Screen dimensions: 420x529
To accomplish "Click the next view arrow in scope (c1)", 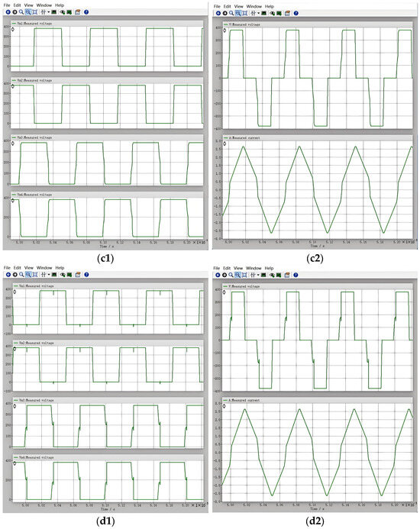I will [15, 11].
